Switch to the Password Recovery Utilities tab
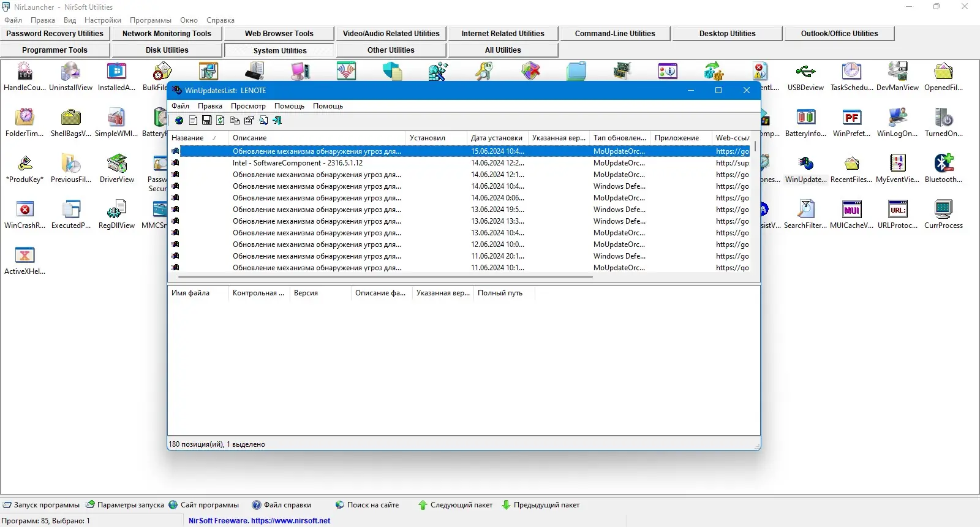Viewport: 980px width, 527px height. tap(55, 34)
